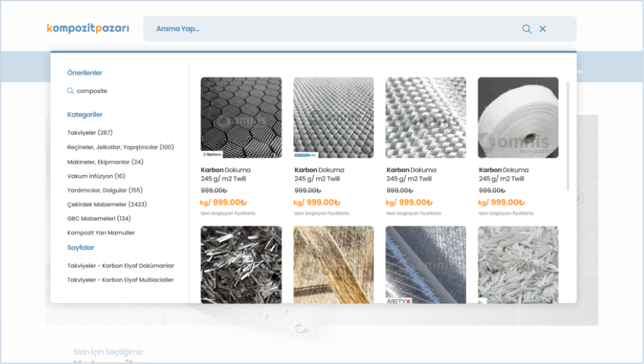
Task: Click orange price under woven glass fabric
Action: coord(409,202)
